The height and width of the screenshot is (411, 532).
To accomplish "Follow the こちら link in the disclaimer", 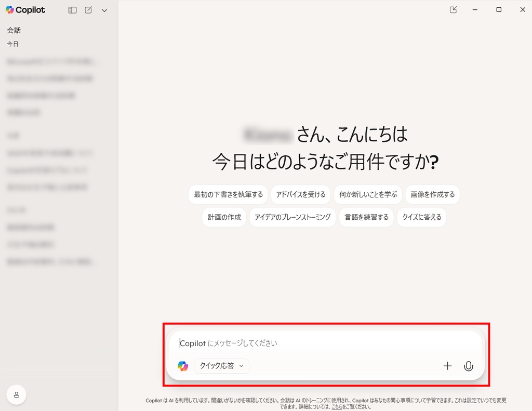I will pos(337,407).
